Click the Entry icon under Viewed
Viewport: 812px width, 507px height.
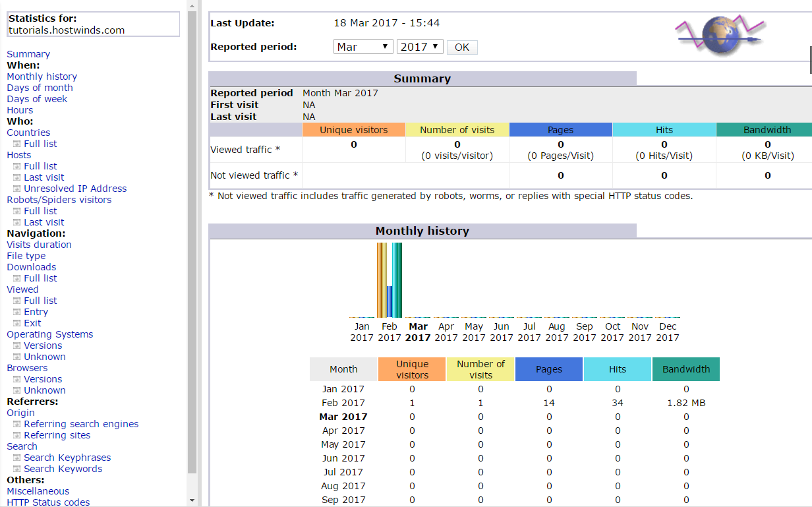[18, 311]
